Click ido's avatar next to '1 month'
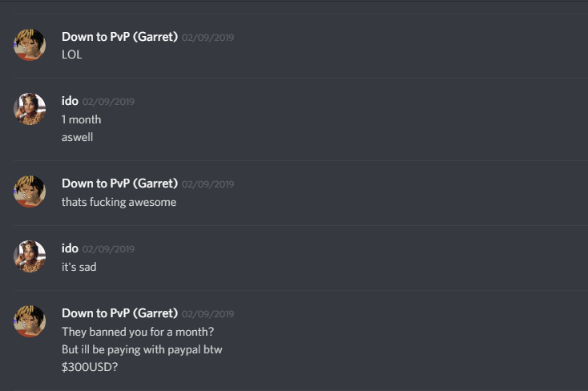588x391 pixels. click(x=30, y=109)
